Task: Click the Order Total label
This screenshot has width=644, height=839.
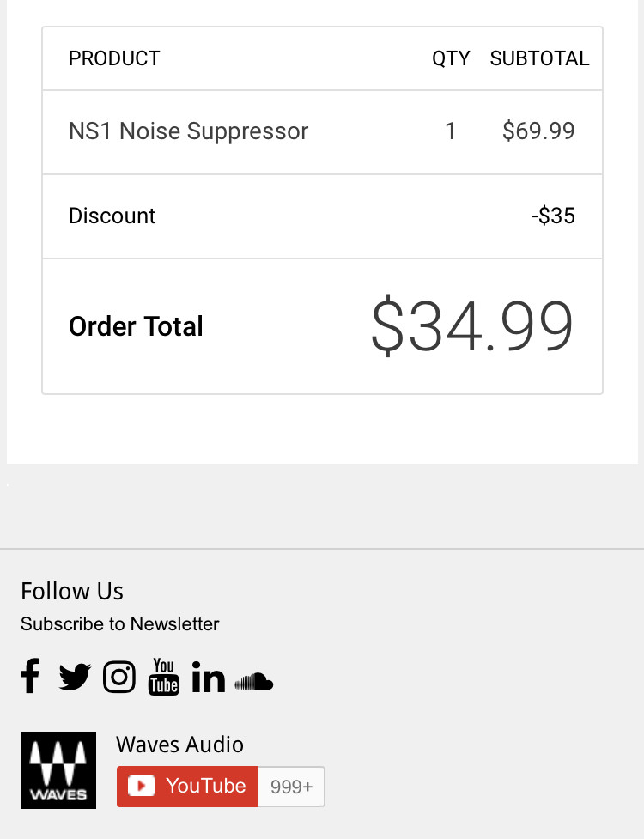Action: 136,326
